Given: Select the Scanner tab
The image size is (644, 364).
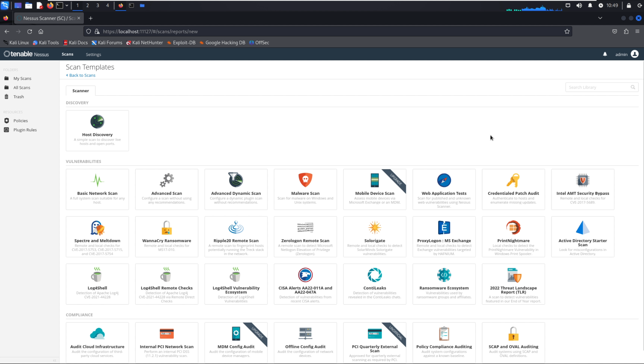Looking at the screenshot, I should tap(80, 91).
